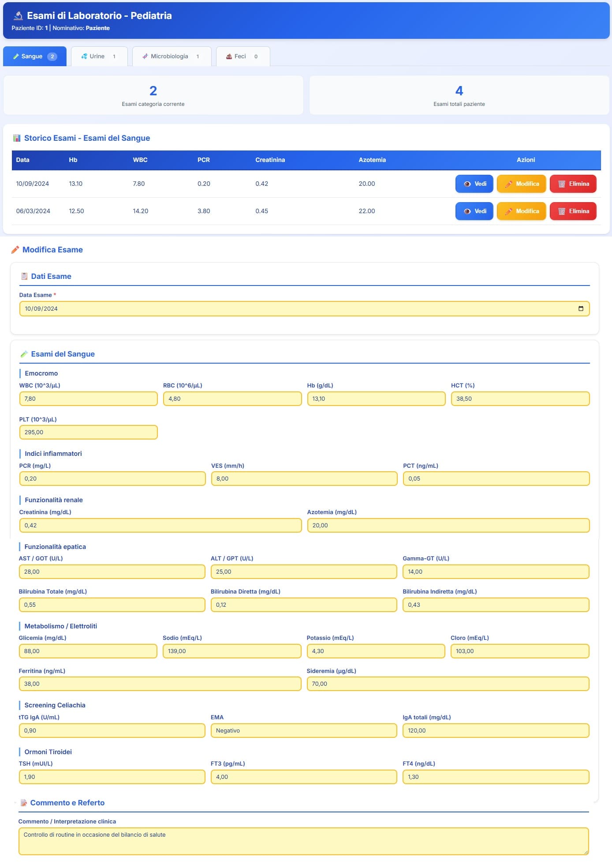The image size is (612, 868).
Task: Click the pencil icon beside Modifica Esame heading
Action: [x=15, y=250]
